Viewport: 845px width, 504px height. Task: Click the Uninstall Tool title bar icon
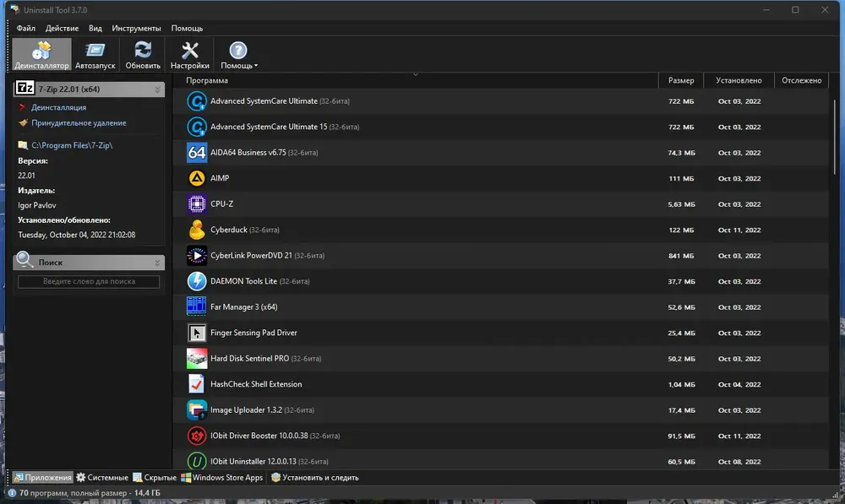click(14, 9)
